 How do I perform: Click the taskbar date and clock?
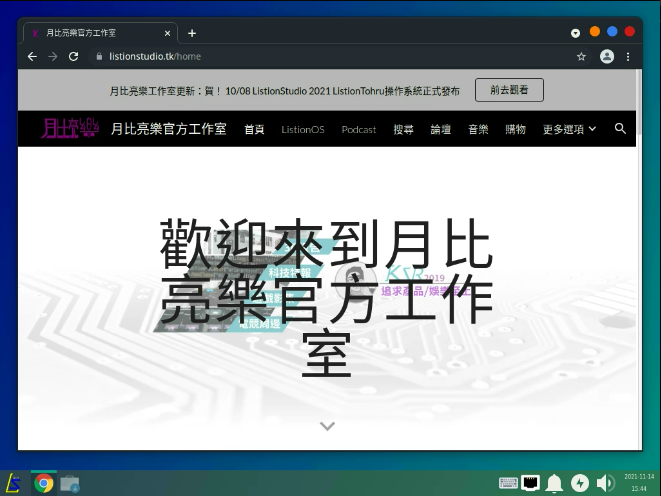[639, 483]
